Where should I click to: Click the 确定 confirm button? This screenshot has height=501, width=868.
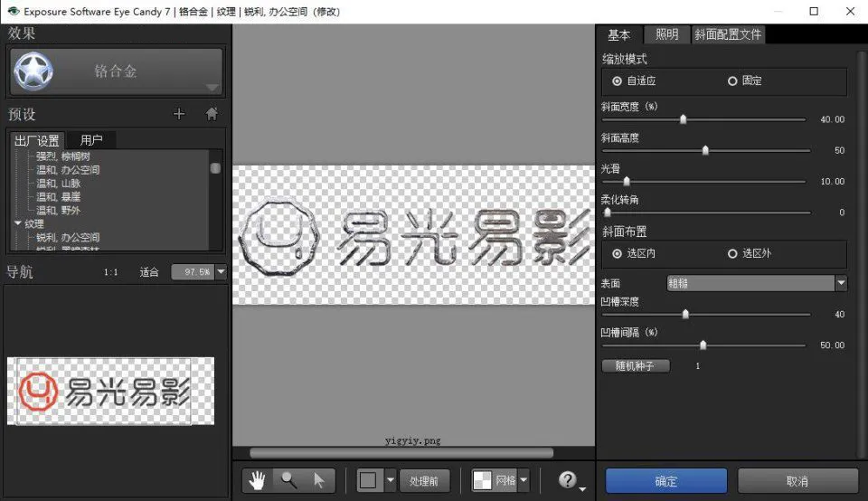[x=666, y=481]
